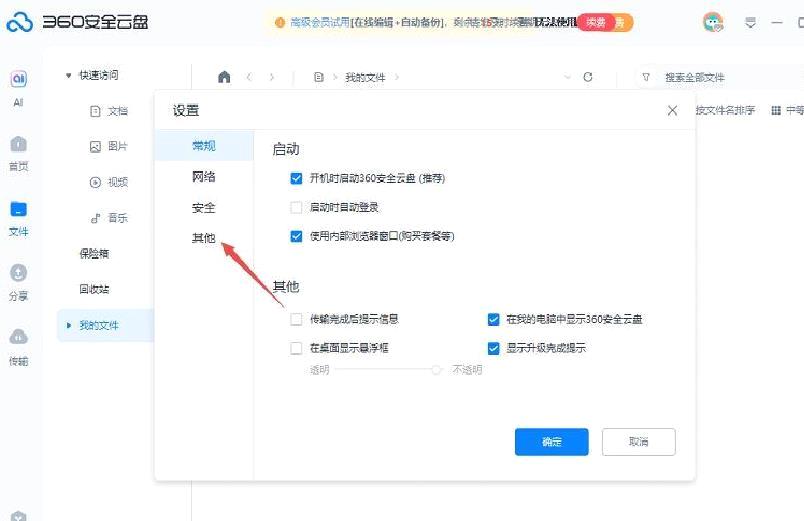The height and width of the screenshot is (521, 804).
Task: Click the 360安全云盘 cloud logo
Action: coord(19,22)
